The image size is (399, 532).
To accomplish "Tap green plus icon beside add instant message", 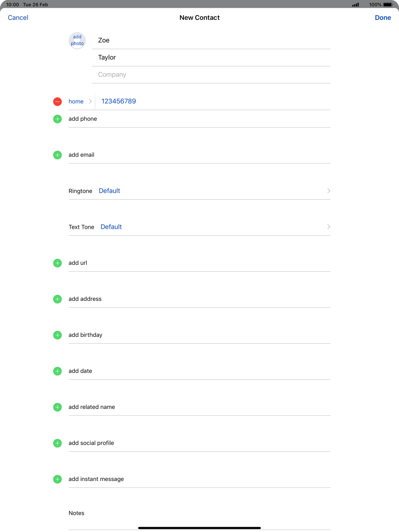I will tap(58, 479).
